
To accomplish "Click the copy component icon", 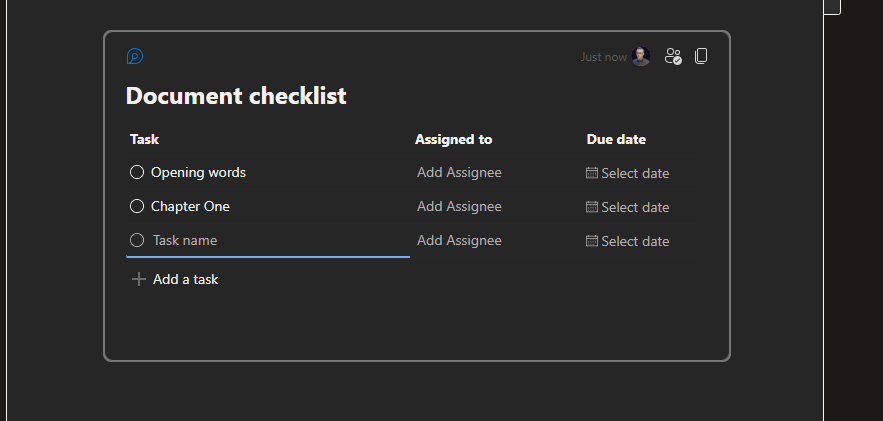I will [x=701, y=57].
